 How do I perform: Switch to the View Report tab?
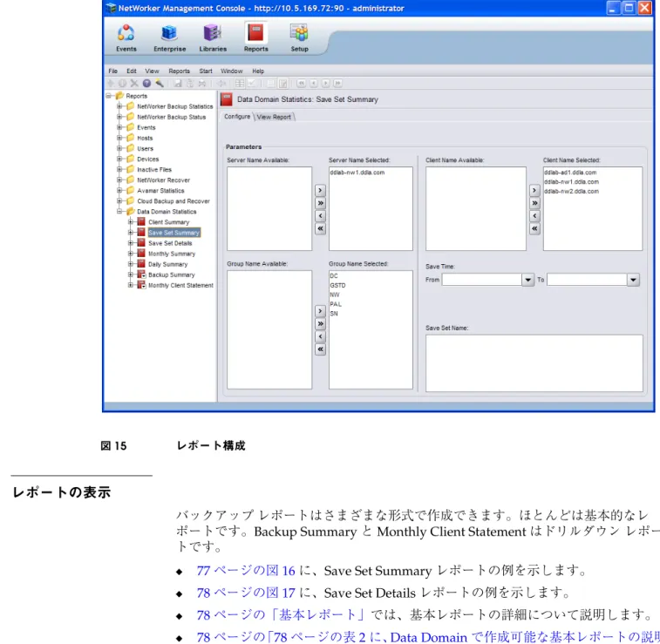point(274,117)
